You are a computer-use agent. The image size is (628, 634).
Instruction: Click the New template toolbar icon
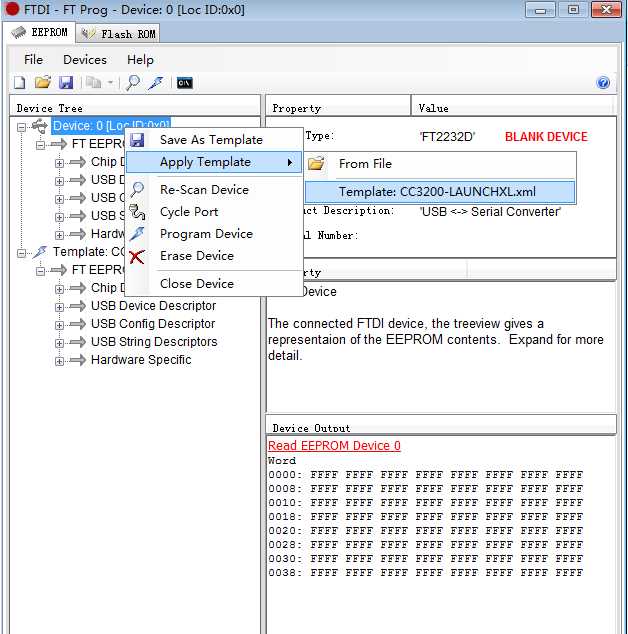tap(20, 83)
